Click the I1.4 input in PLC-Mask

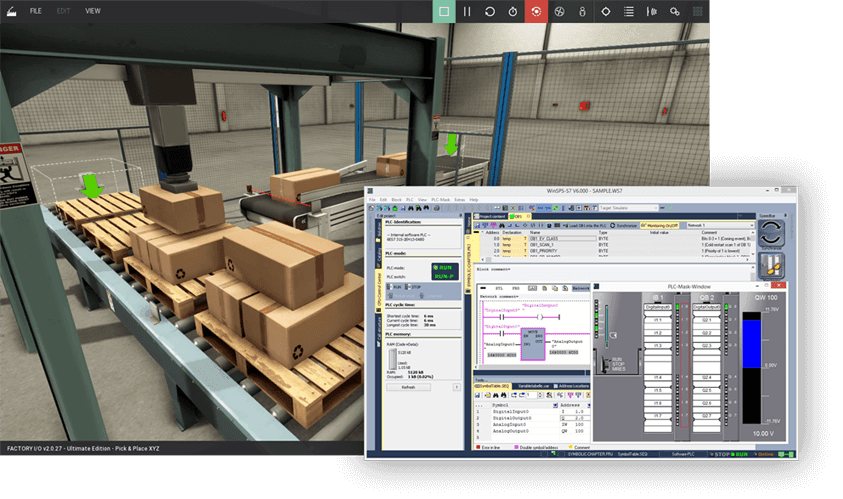[x=658, y=377]
